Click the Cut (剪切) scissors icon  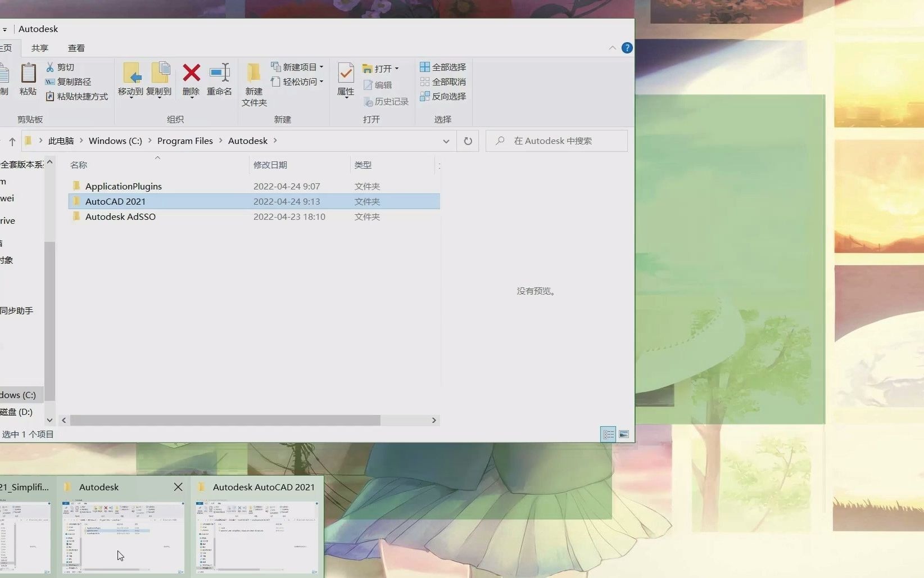tap(50, 67)
